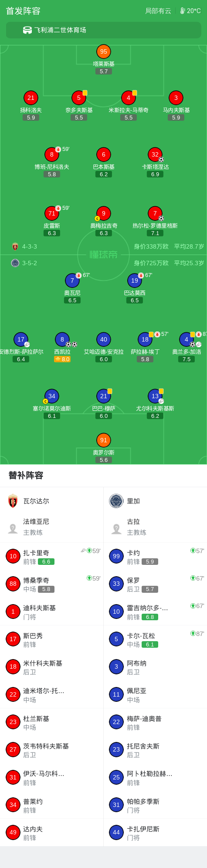This screenshot has height=868, width=207.
Task: Tap captain 奥梅拉吉奇 number 9 icon
Action: [x=104, y=213]
